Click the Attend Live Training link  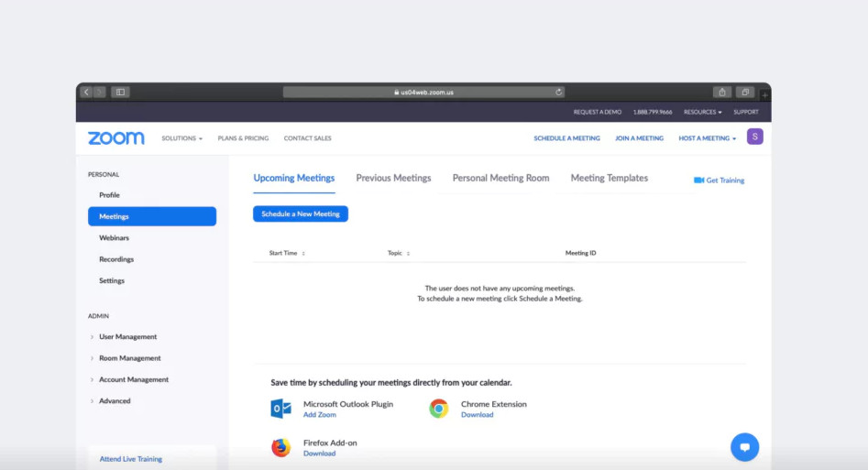131,459
